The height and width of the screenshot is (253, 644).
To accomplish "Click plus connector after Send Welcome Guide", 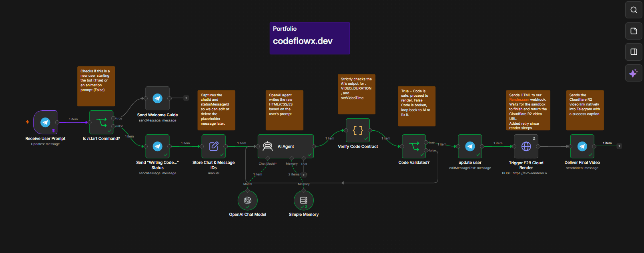I will click(x=186, y=98).
